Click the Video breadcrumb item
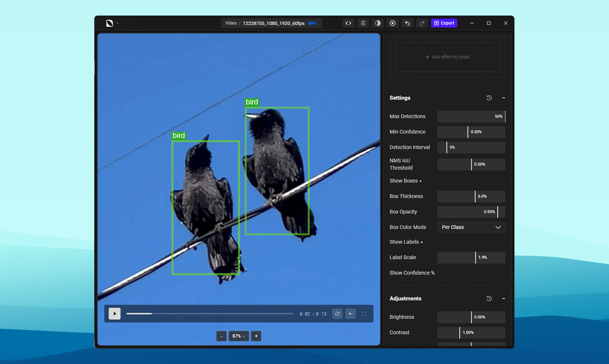The image size is (609, 364). click(231, 23)
